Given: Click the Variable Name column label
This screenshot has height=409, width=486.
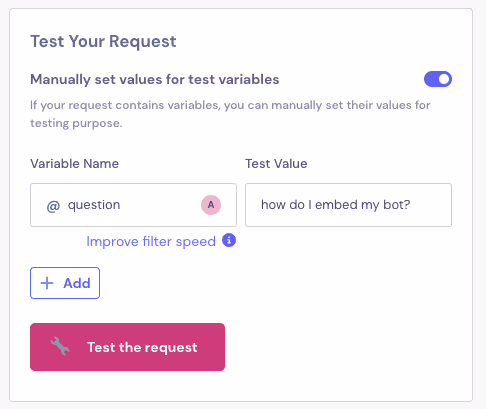Looking at the screenshot, I should pos(74,164).
